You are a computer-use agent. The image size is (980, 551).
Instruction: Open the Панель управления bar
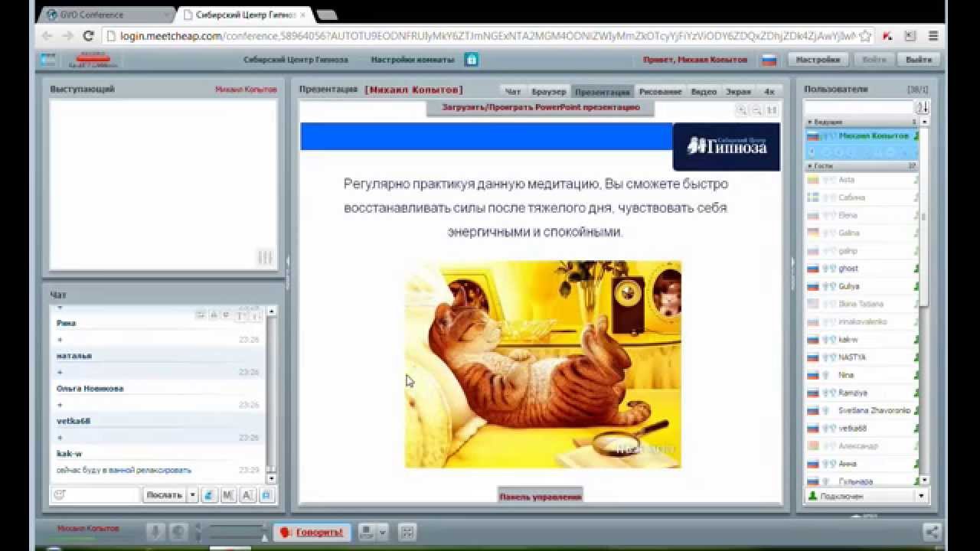pos(541,496)
